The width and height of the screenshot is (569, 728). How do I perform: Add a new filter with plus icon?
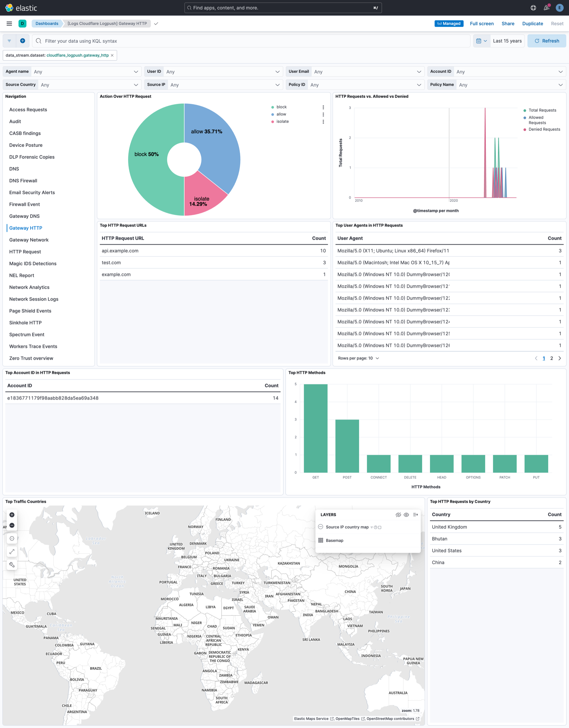[23, 41]
